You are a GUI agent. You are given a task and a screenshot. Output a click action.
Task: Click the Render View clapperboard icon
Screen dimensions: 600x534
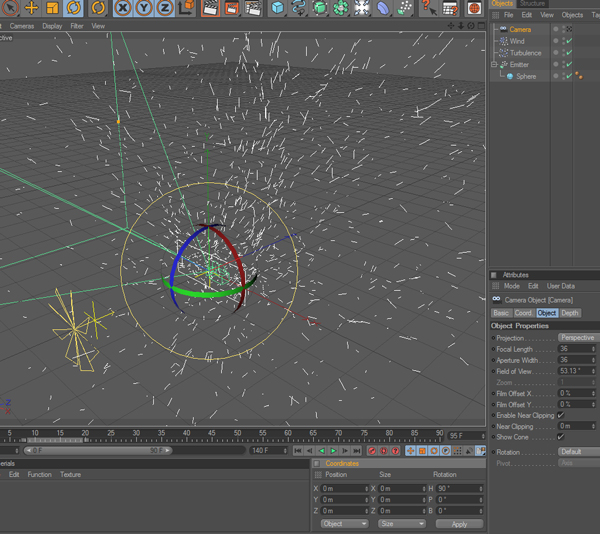(211, 8)
